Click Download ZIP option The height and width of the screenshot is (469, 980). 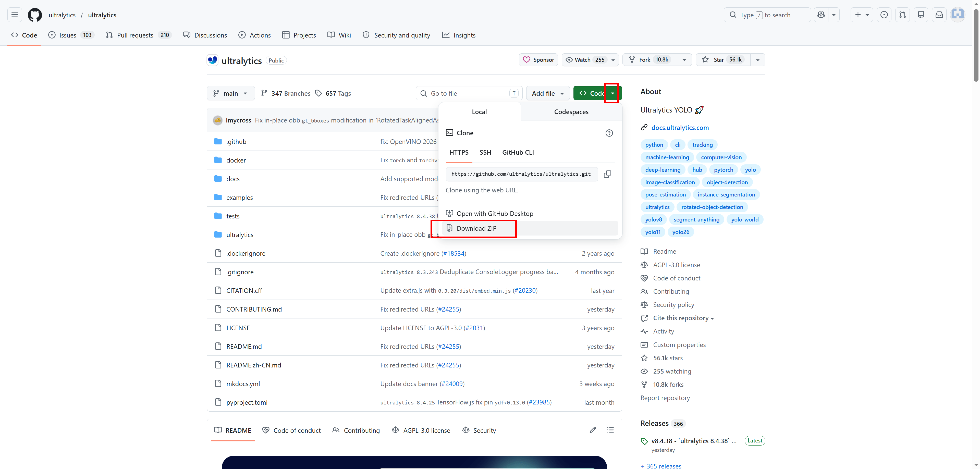(476, 228)
